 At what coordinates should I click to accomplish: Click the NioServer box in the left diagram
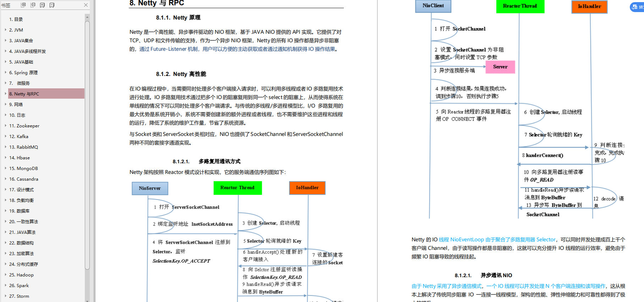tap(150, 188)
